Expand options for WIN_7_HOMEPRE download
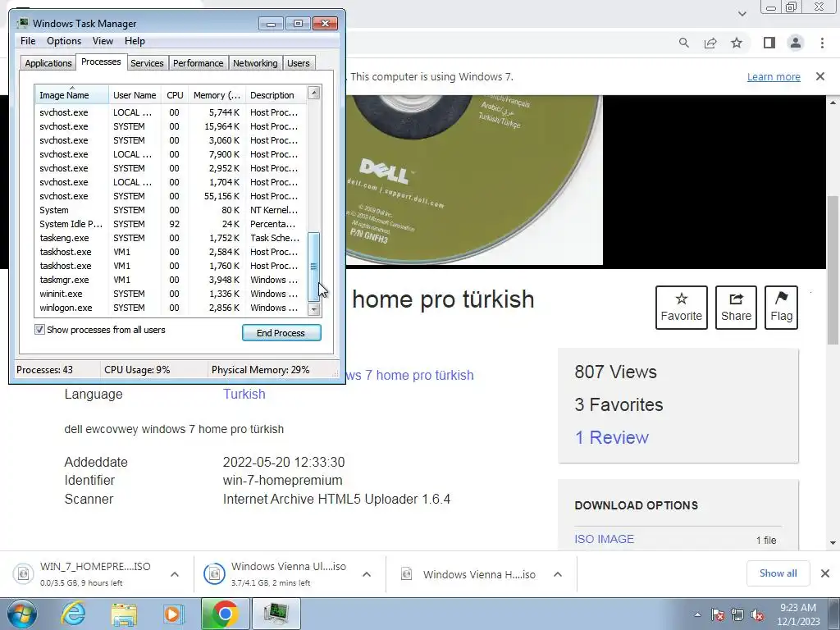The height and width of the screenshot is (630, 840). point(175,574)
